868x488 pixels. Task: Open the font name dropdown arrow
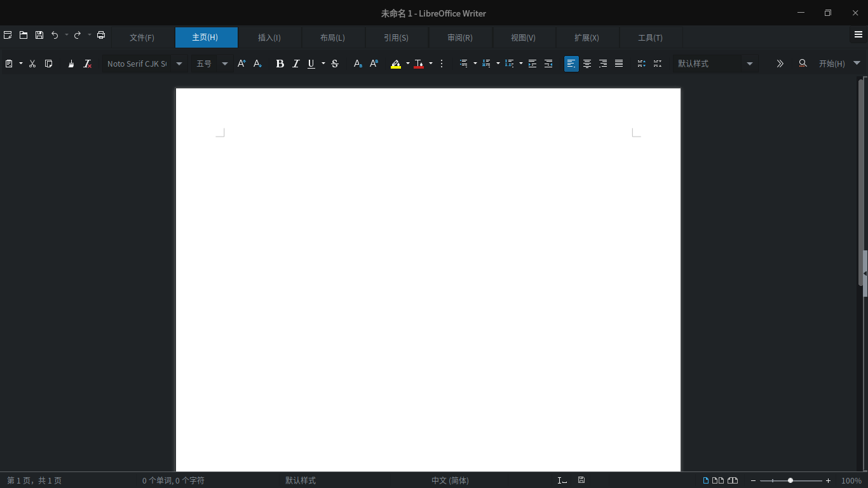(x=179, y=64)
